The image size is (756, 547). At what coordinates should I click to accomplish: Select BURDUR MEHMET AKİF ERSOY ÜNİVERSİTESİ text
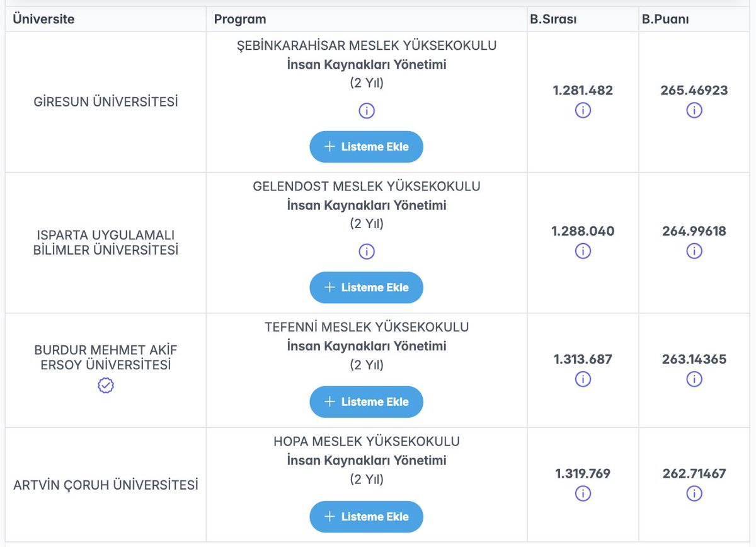(106, 357)
